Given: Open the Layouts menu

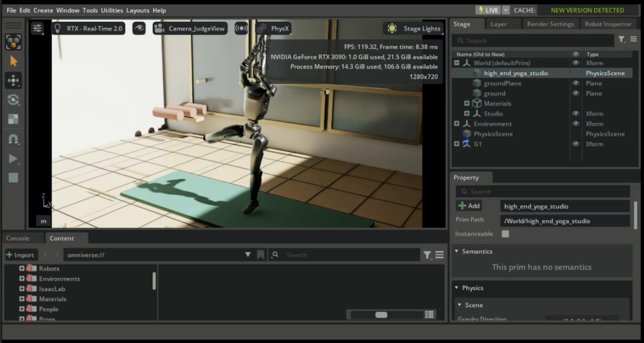Looking at the screenshot, I should click(x=138, y=10).
